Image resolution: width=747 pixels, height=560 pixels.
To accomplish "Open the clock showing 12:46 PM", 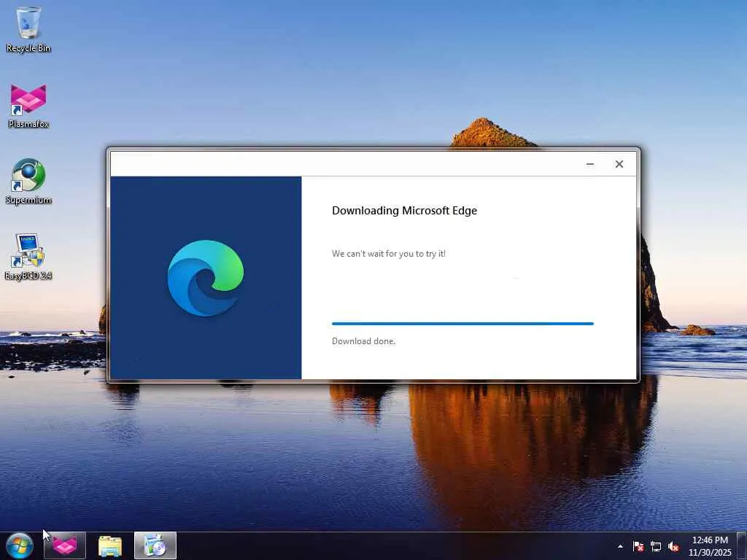I will point(710,540).
